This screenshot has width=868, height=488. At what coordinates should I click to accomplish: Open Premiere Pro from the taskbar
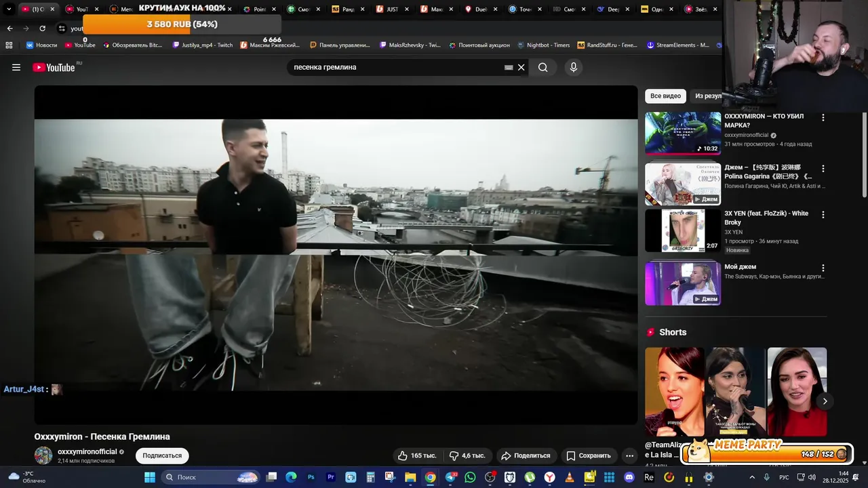(331, 477)
